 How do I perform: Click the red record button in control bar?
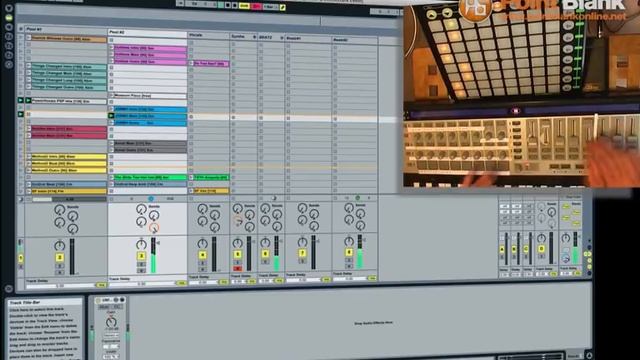(256, 6)
